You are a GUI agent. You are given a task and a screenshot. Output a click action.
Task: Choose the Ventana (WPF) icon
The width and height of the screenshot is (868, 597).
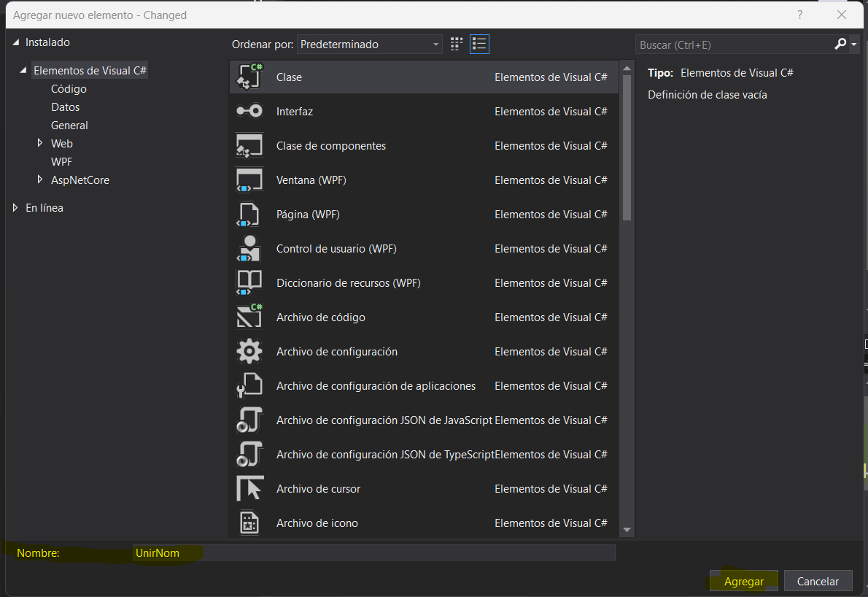(x=249, y=180)
